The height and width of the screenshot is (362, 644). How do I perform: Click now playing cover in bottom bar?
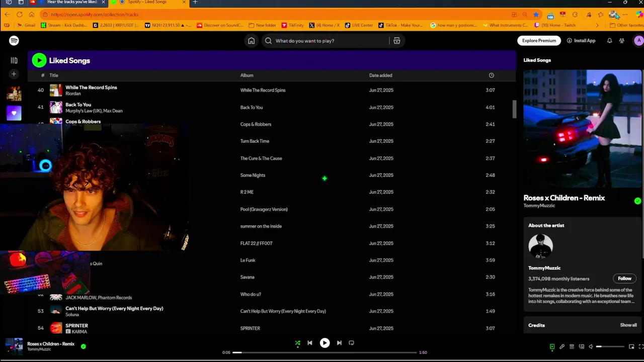point(14,346)
